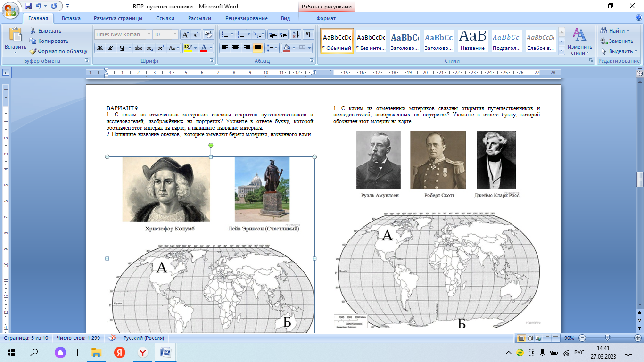Open Windows Start menu
This screenshot has width=644, height=362.
pos(11,352)
